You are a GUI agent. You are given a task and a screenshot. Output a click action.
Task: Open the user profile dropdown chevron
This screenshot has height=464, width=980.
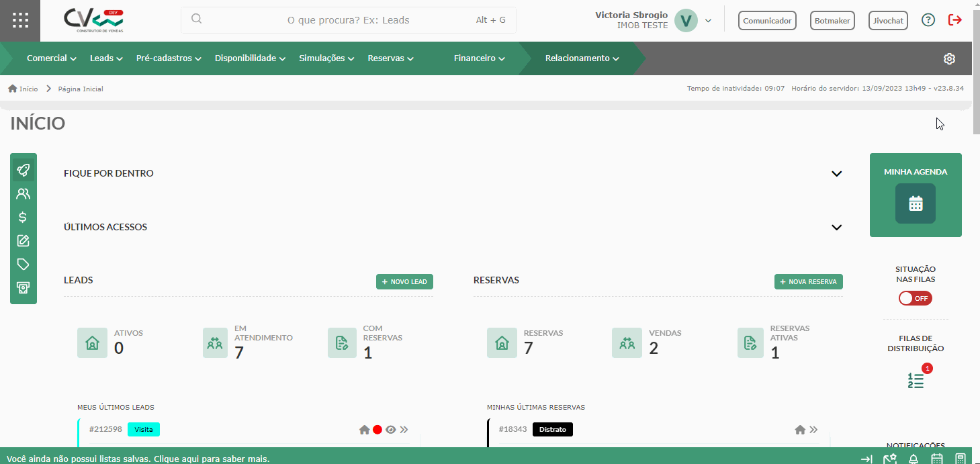(x=708, y=20)
